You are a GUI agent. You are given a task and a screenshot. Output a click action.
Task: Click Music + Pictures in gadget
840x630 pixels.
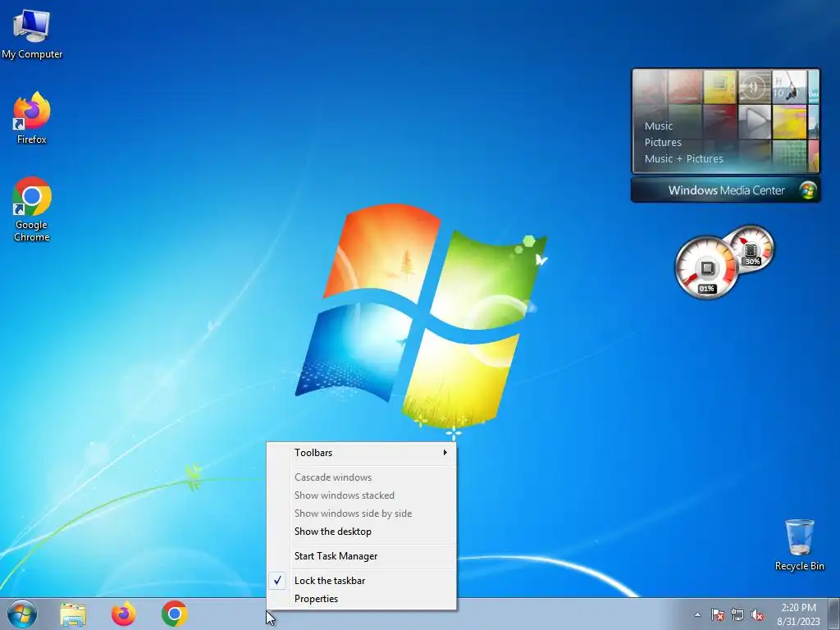coord(683,158)
